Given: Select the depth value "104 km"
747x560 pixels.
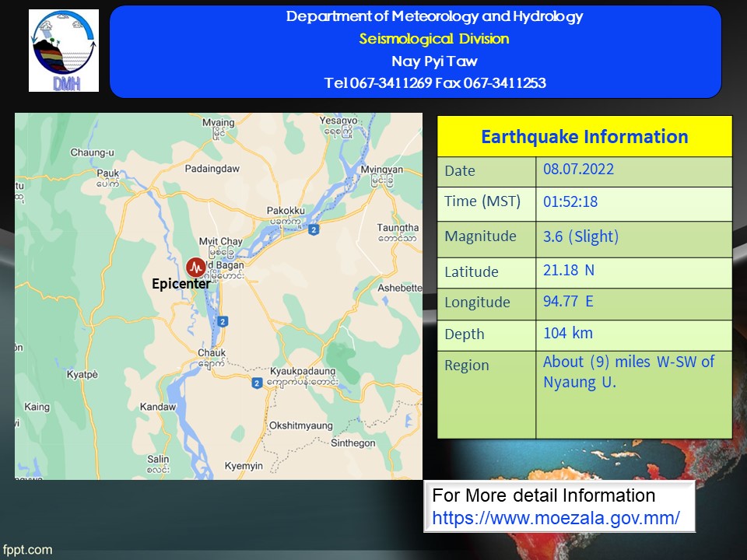Looking at the screenshot, I should pyautogui.click(x=568, y=333).
